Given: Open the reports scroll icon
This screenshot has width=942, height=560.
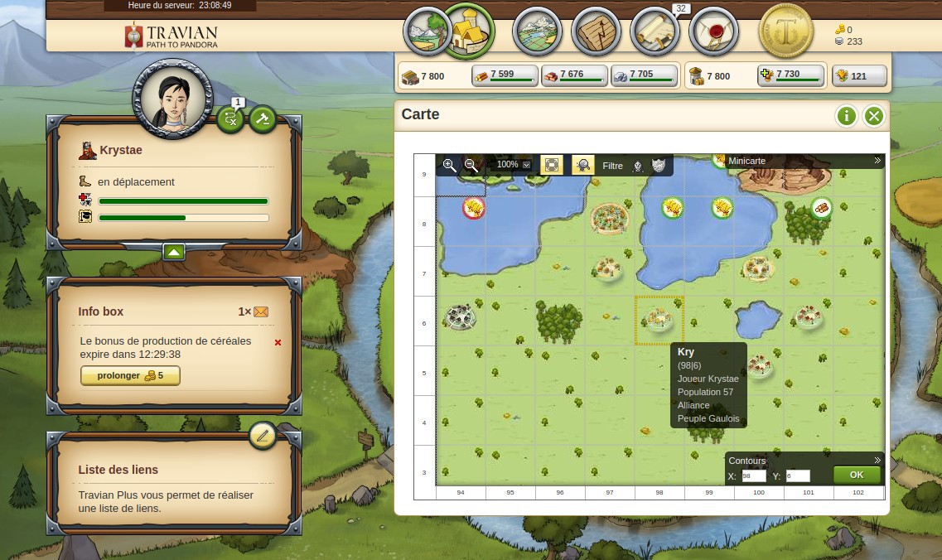Looking at the screenshot, I should pos(655,31).
